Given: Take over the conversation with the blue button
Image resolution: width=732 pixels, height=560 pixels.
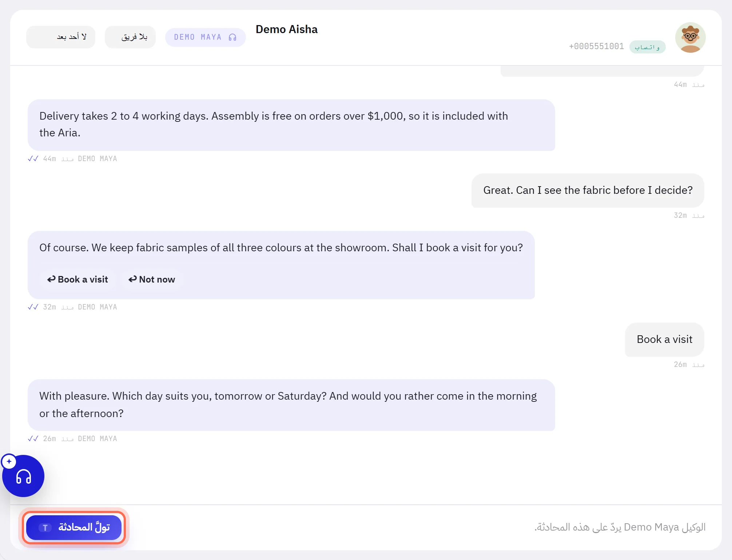Looking at the screenshot, I should click(74, 527).
